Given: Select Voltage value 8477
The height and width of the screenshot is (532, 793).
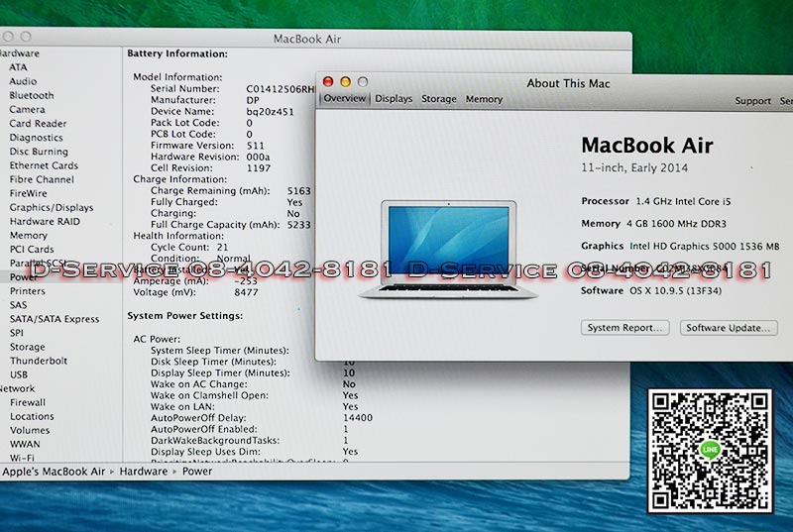Looking at the screenshot, I should tap(246, 292).
